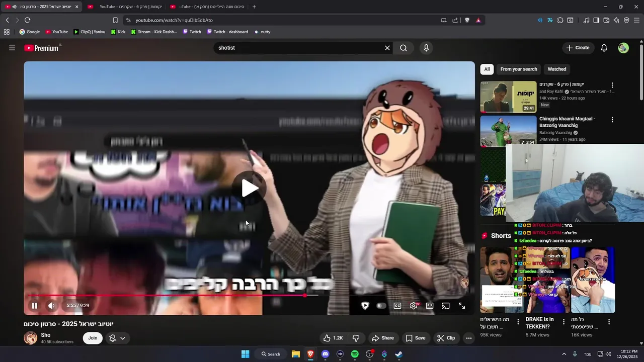This screenshot has height=362, width=644.
Task: Click the large play overlay on video
Action: pos(250,188)
